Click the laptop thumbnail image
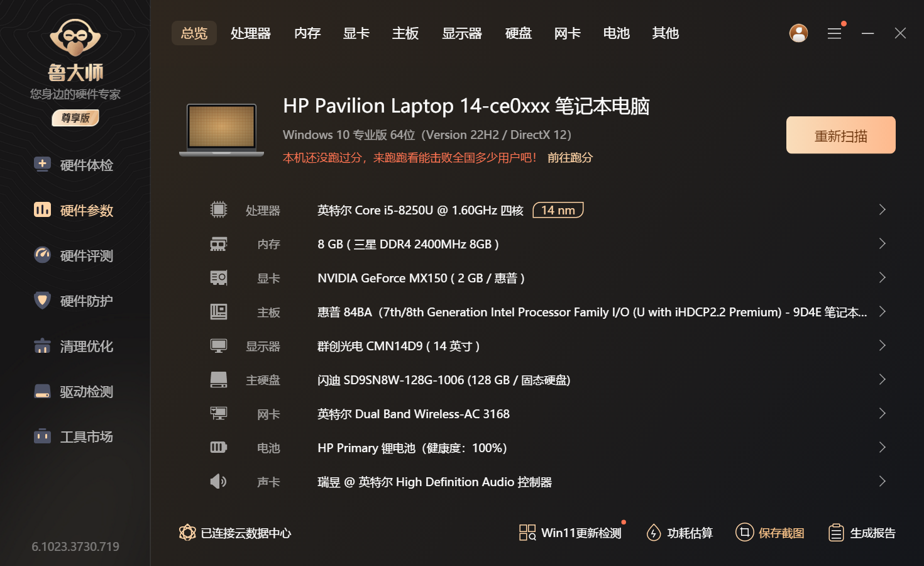The width and height of the screenshot is (924, 566). click(x=222, y=130)
